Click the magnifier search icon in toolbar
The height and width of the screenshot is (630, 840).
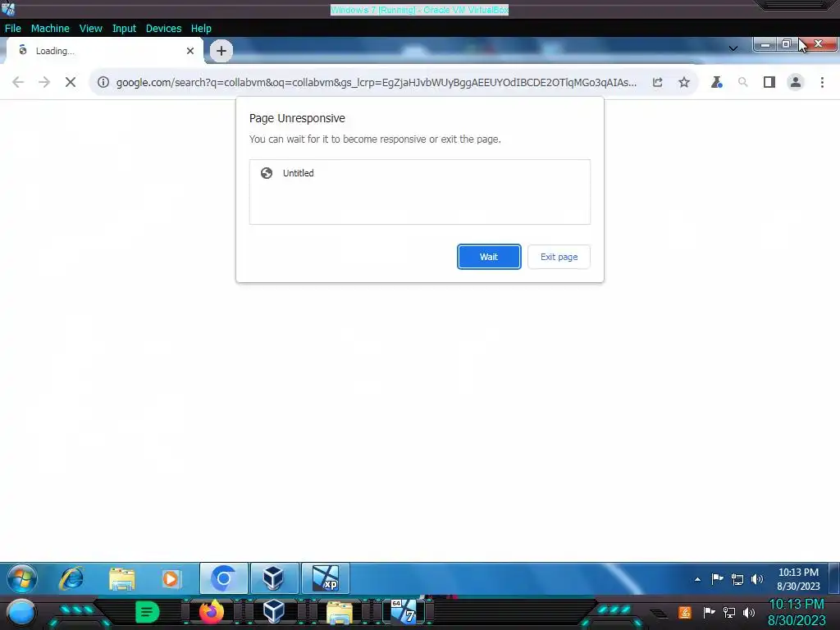click(x=742, y=82)
